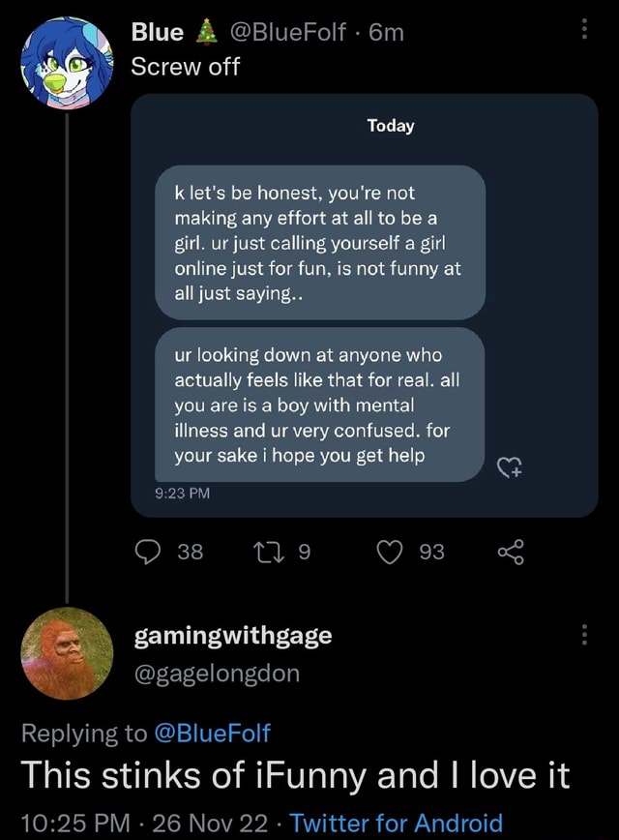Open gamingwithgage's Bigfoot avatar

tap(67, 653)
